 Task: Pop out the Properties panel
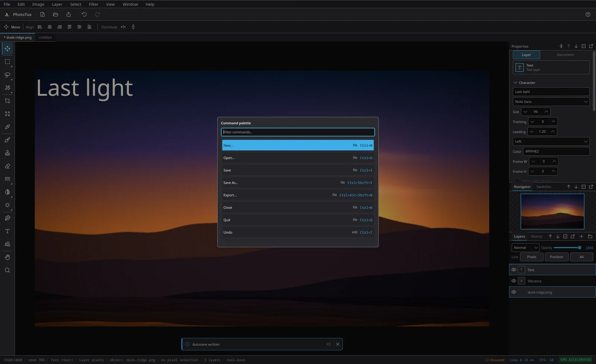(591, 46)
